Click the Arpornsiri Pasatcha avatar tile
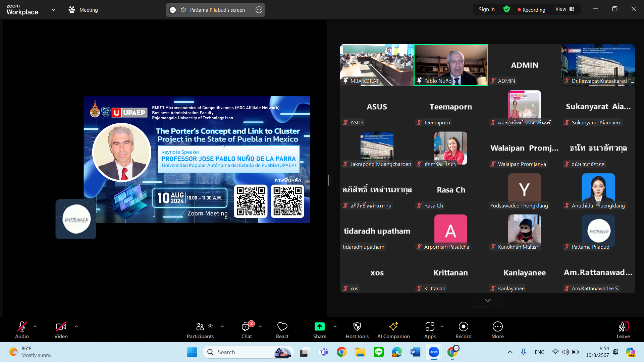 click(451, 231)
